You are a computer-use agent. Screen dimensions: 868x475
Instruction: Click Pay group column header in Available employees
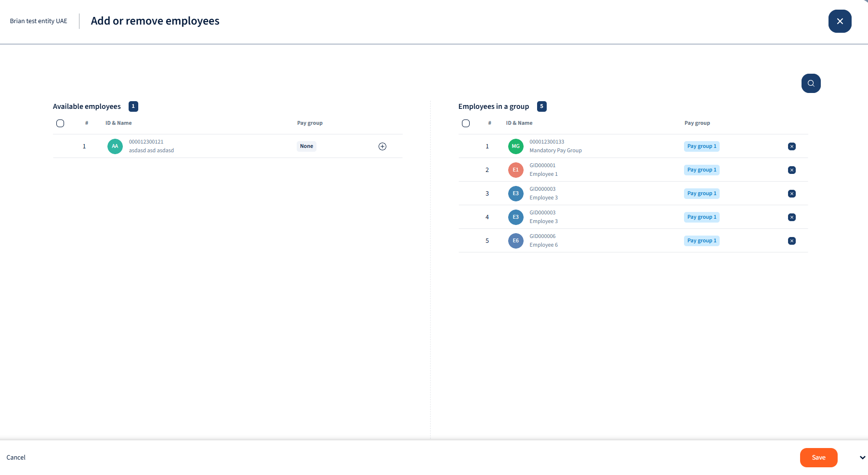click(310, 123)
